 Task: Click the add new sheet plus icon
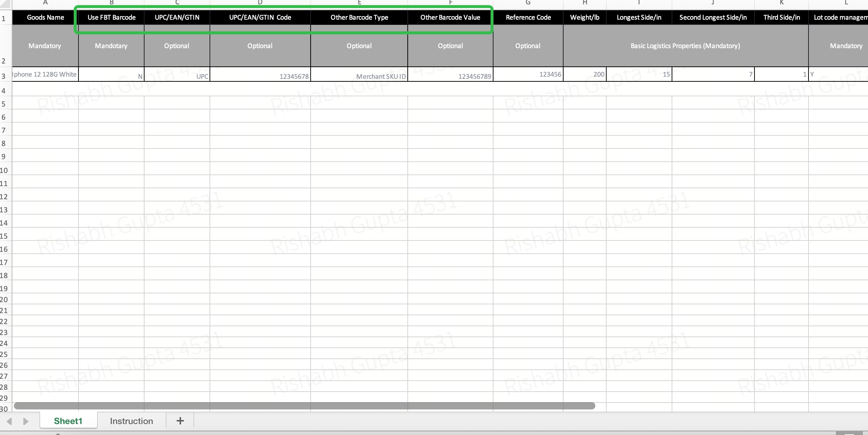(x=180, y=421)
